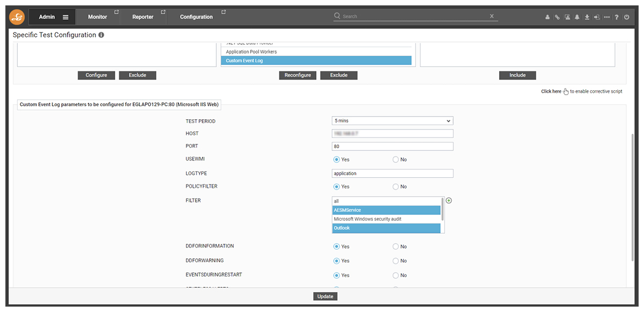This screenshot has width=644, height=312.
Task: Click the PORT input field
Action: coord(393,146)
